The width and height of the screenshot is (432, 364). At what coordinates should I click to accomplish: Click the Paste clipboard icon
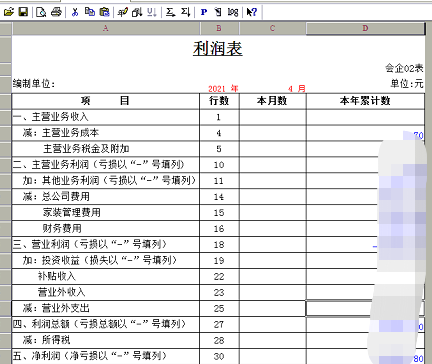coord(105,12)
